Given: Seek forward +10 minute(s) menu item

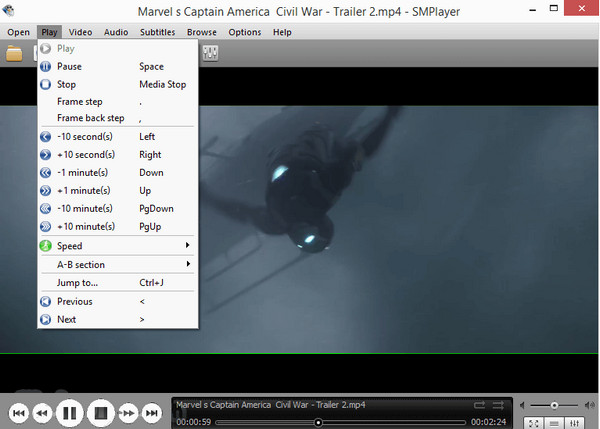Looking at the screenshot, I should point(118,227).
